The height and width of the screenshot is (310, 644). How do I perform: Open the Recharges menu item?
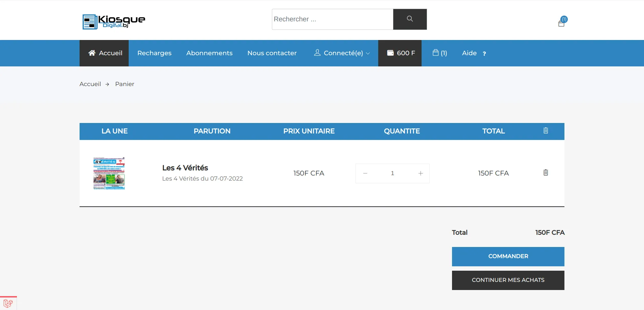tap(154, 53)
